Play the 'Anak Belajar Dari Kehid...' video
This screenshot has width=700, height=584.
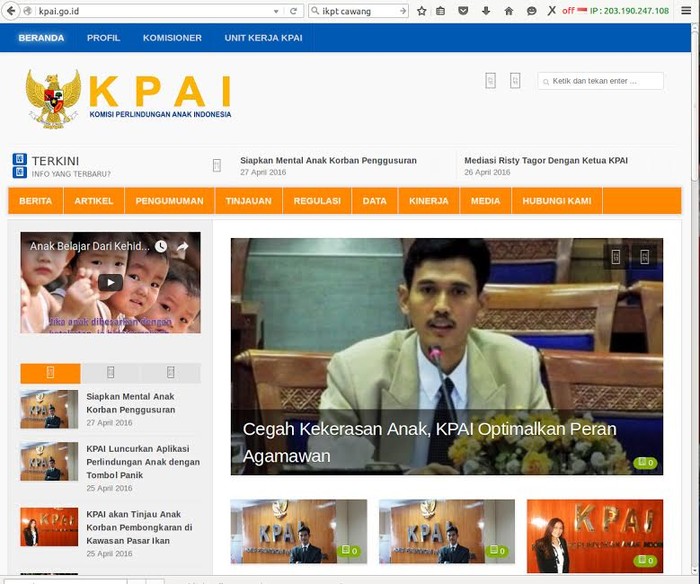[x=110, y=283]
